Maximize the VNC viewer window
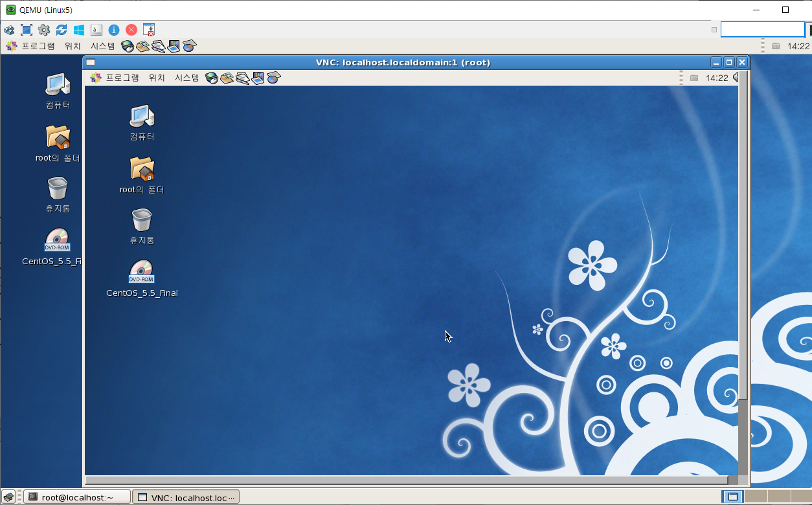 (x=729, y=62)
